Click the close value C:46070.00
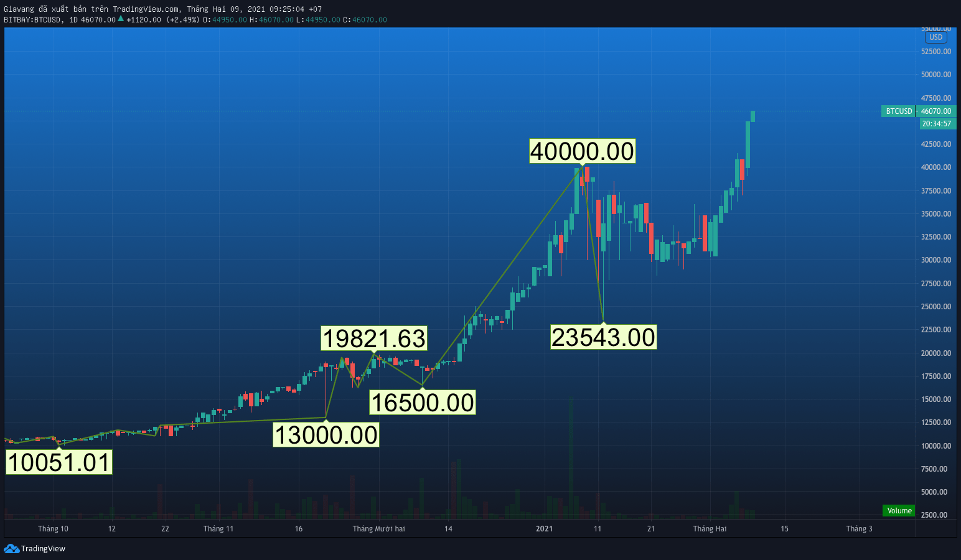 (365, 20)
